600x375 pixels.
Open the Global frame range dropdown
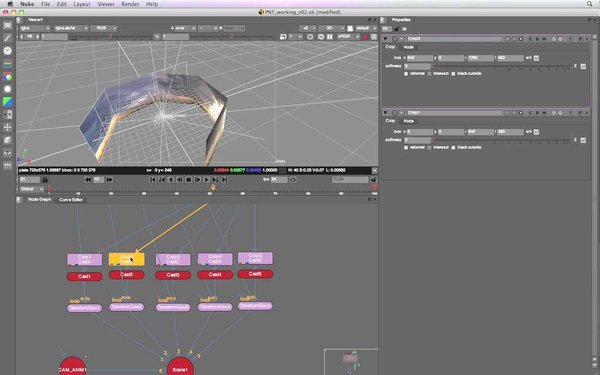click(x=31, y=189)
